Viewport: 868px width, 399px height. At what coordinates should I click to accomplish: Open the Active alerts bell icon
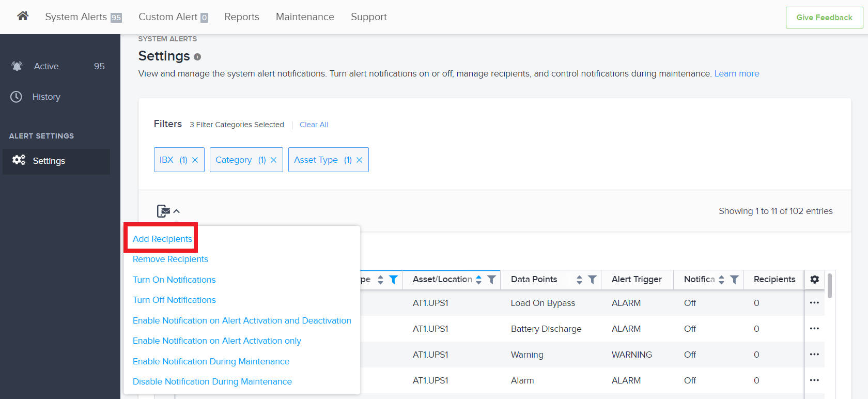point(17,66)
